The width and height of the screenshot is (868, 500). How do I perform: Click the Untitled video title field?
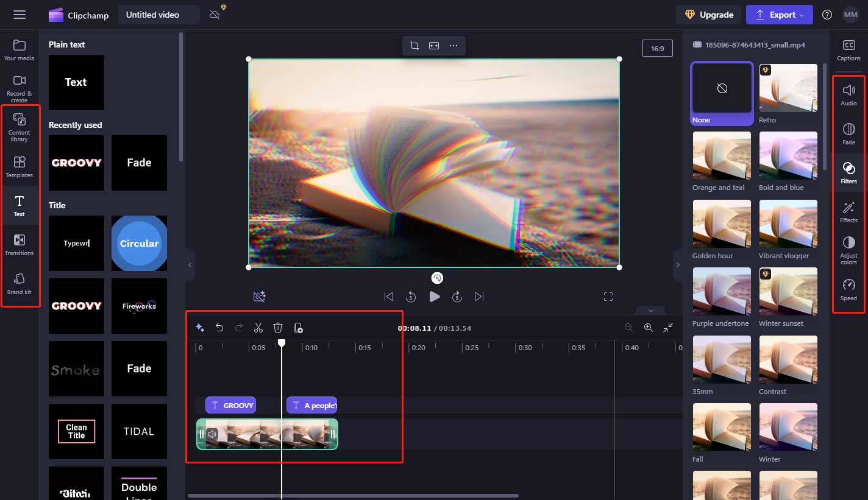pyautogui.click(x=159, y=15)
